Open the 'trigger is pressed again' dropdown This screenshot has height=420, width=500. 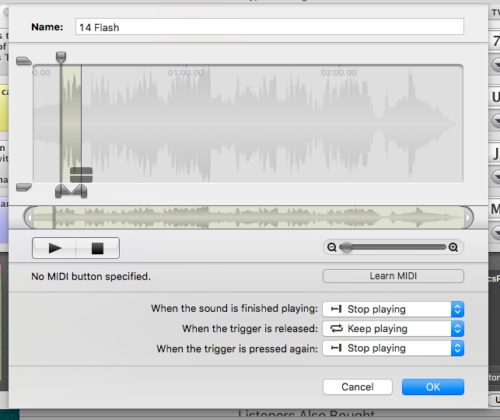393,348
